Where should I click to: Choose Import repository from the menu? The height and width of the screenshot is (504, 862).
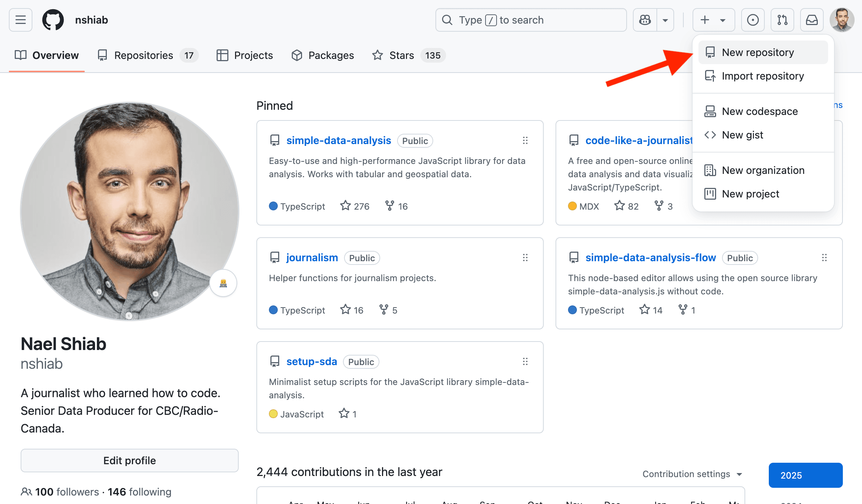pyautogui.click(x=763, y=76)
